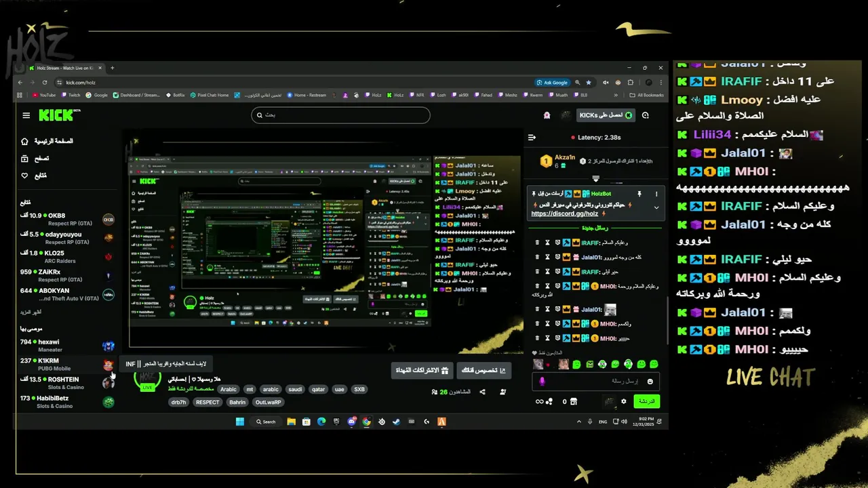Open Discord from the taskbar

pyautogui.click(x=351, y=422)
